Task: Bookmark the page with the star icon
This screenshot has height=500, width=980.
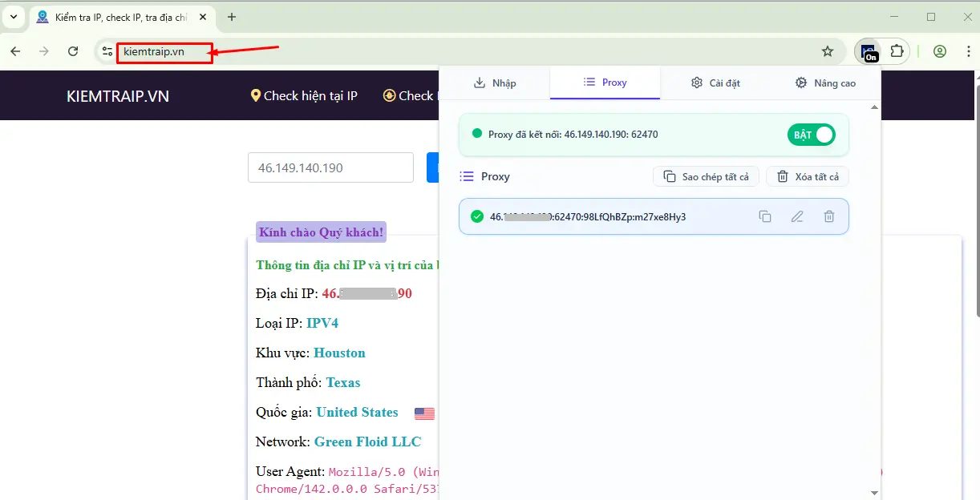Action: pyautogui.click(x=827, y=50)
